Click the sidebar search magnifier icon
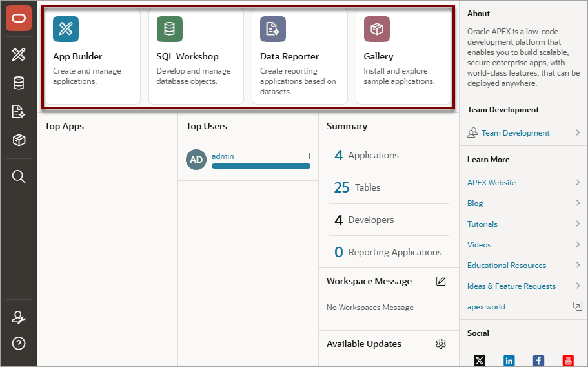 tap(18, 176)
